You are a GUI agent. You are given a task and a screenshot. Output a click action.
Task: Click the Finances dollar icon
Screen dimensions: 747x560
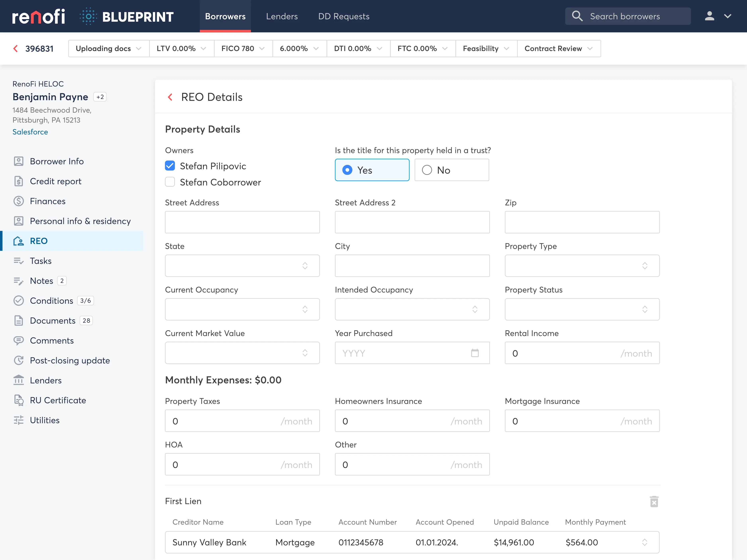[19, 201]
